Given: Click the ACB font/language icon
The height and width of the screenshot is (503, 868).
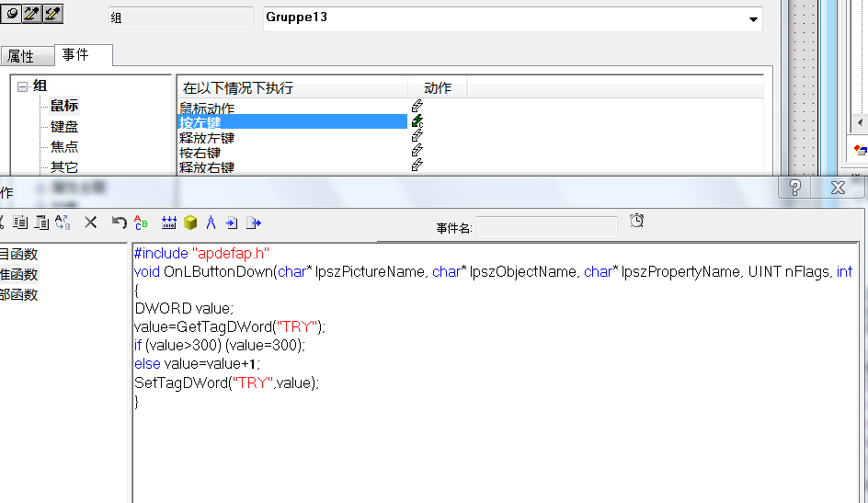Looking at the screenshot, I should [x=142, y=222].
